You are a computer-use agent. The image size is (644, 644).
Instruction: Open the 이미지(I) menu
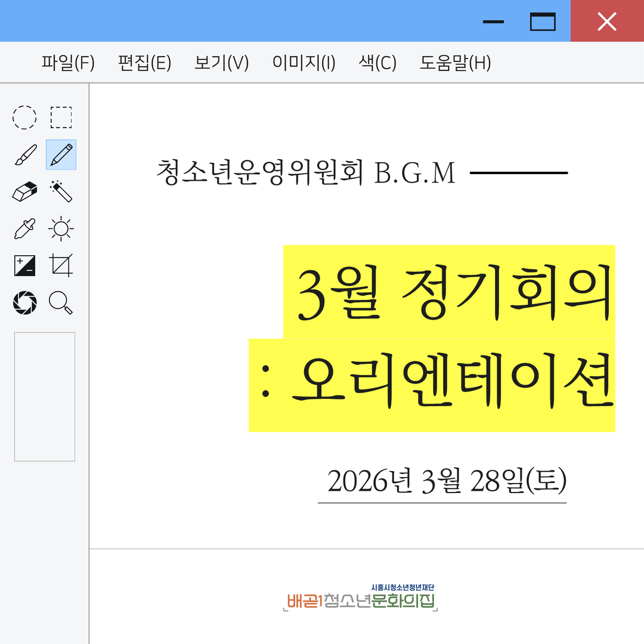click(x=304, y=63)
